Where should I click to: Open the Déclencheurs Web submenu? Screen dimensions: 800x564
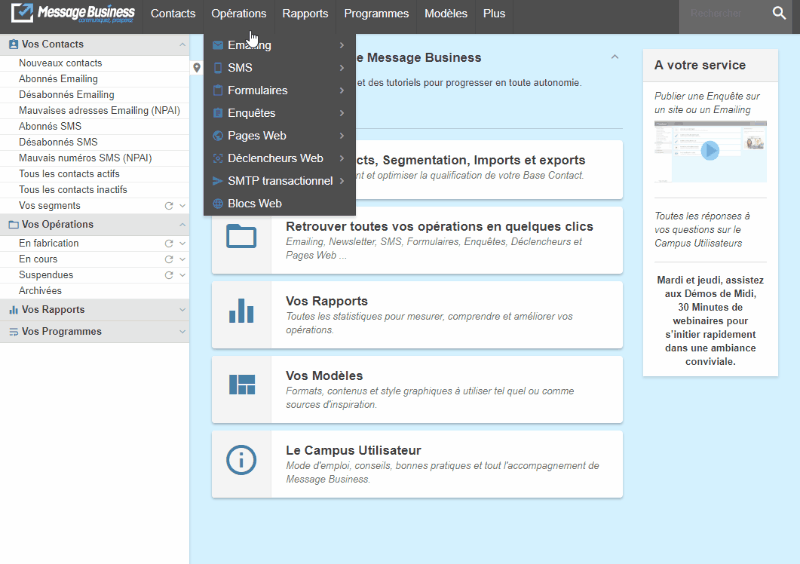[x=280, y=158]
